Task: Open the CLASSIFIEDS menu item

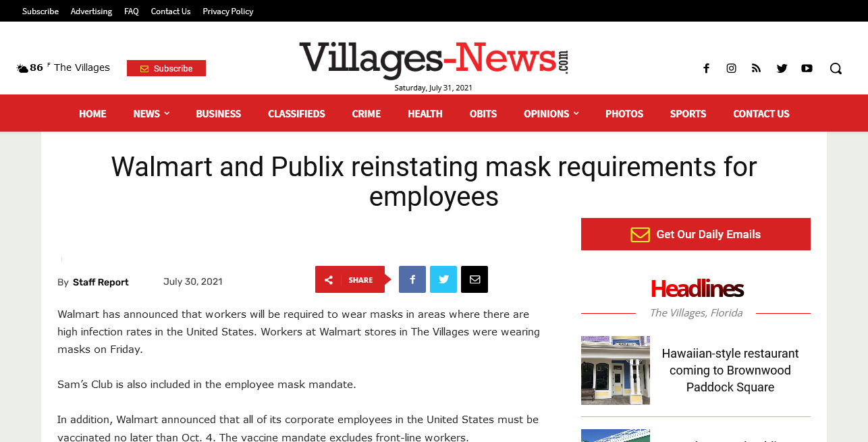Action: 296,113
